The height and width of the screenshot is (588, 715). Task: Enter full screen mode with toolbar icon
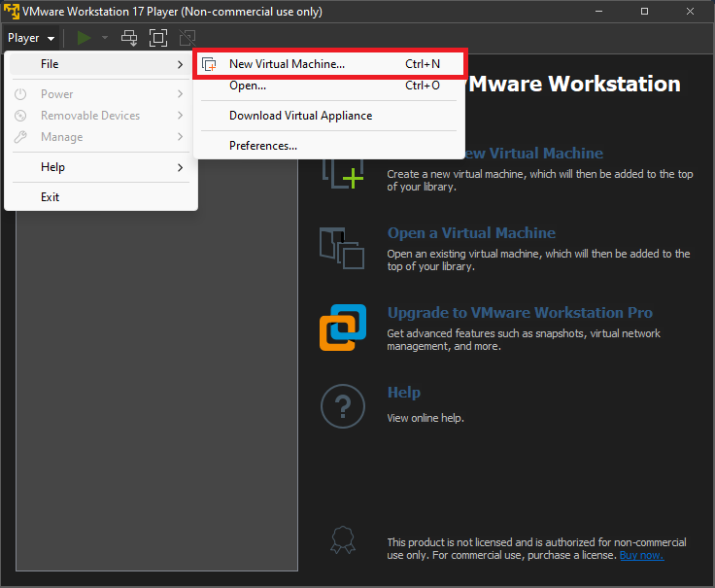pyautogui.click(x=158, y=38)
